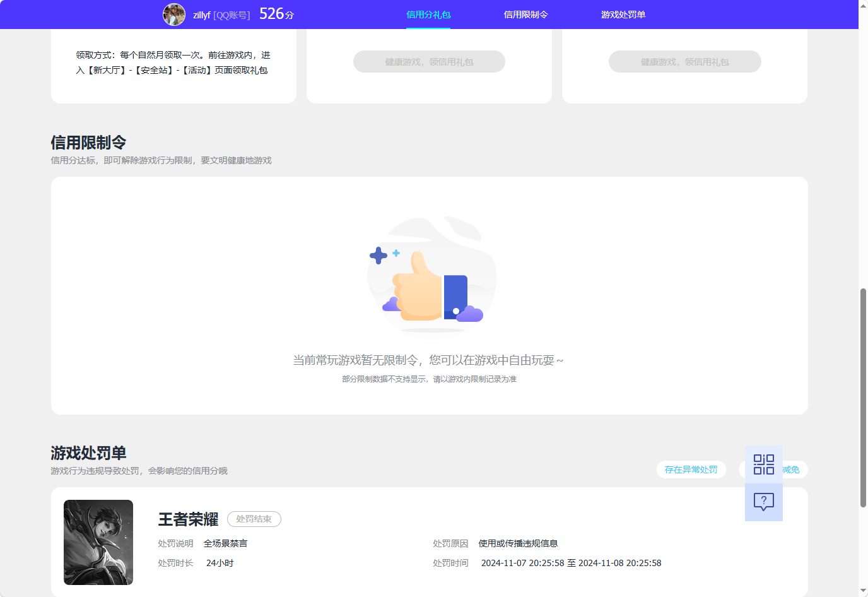Click the 24小时 penalty duration value
This screenshot has height=597, width=868.
pos(220,563)
